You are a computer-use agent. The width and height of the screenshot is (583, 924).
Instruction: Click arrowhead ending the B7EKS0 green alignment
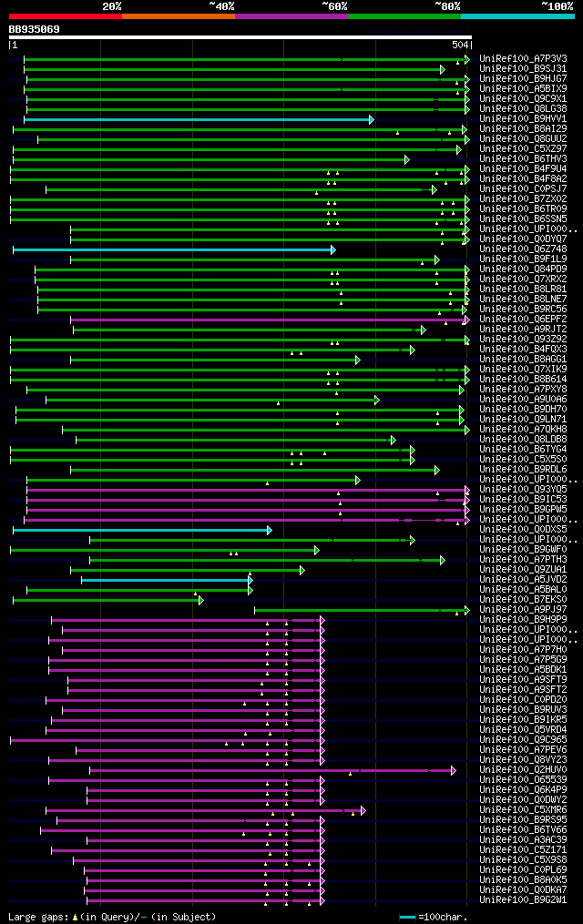click(201, 601)
